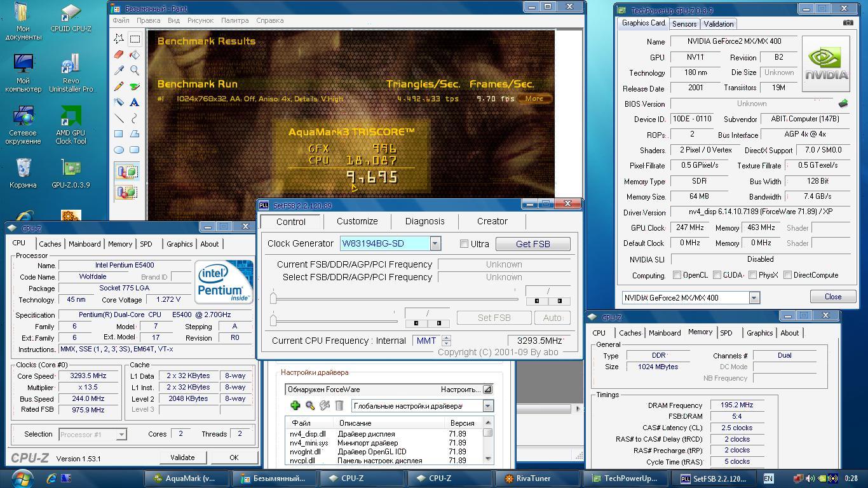Select the Airbrush spray tool in Paint
This screenshot has width=868, height=488.
(119, 102)
